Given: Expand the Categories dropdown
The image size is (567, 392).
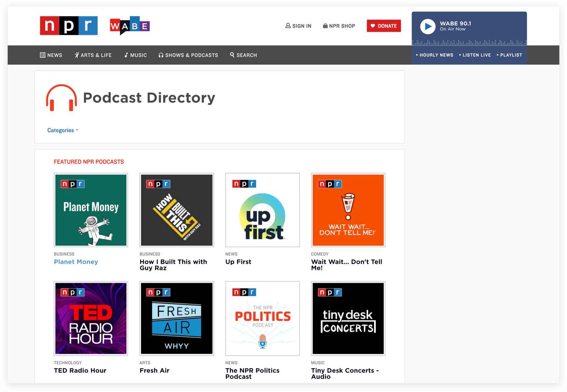Looking at the screenshot, I should tap(63, 130).
